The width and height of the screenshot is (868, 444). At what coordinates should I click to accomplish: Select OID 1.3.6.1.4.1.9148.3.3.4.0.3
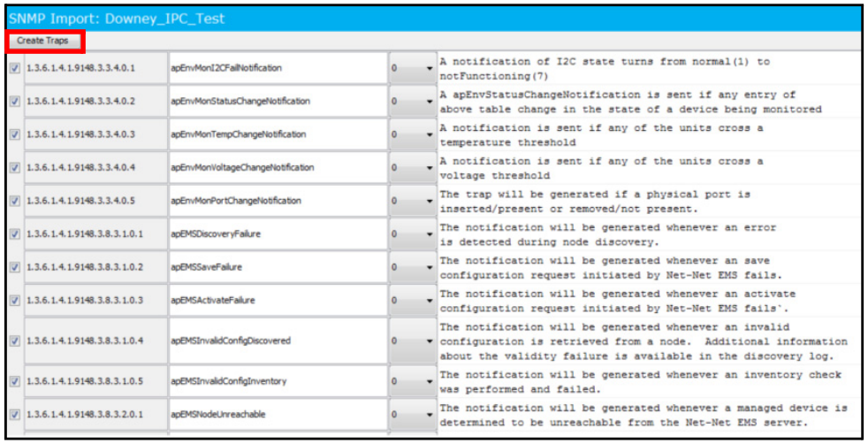point(95,134)
